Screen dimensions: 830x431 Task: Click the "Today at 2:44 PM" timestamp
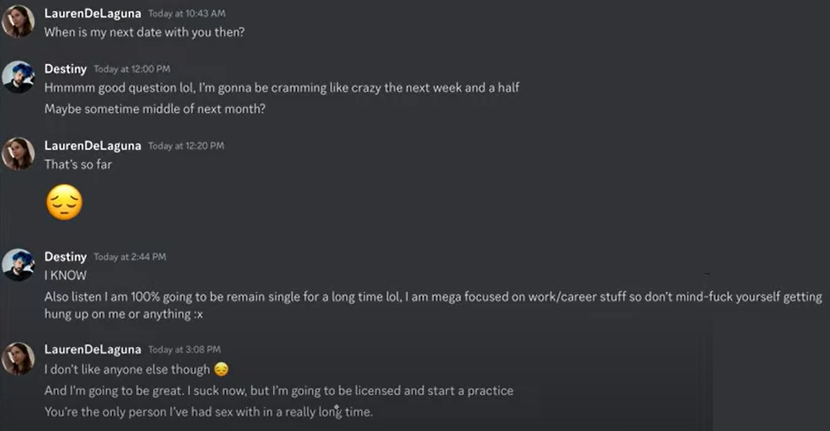(130, 258)
